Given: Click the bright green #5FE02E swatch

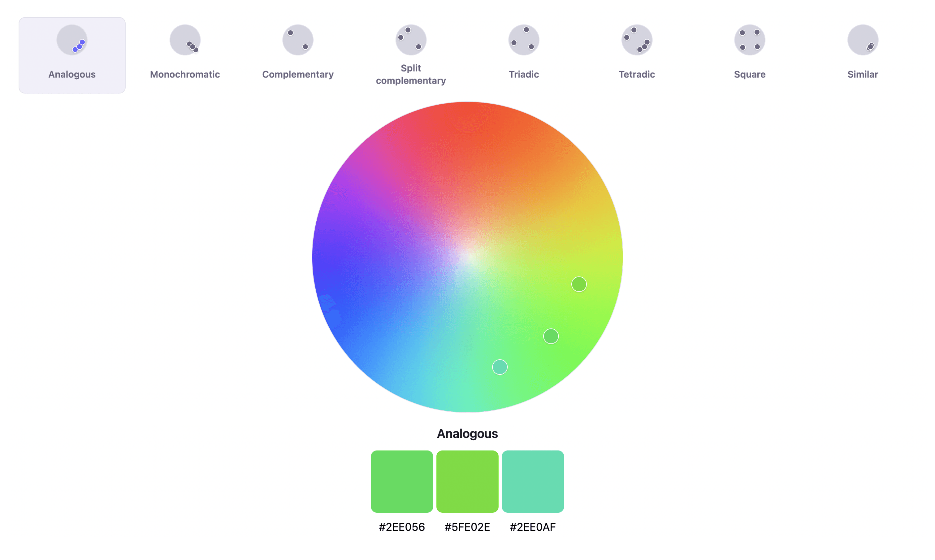Looking at the screenshot, I should [467, 481].
